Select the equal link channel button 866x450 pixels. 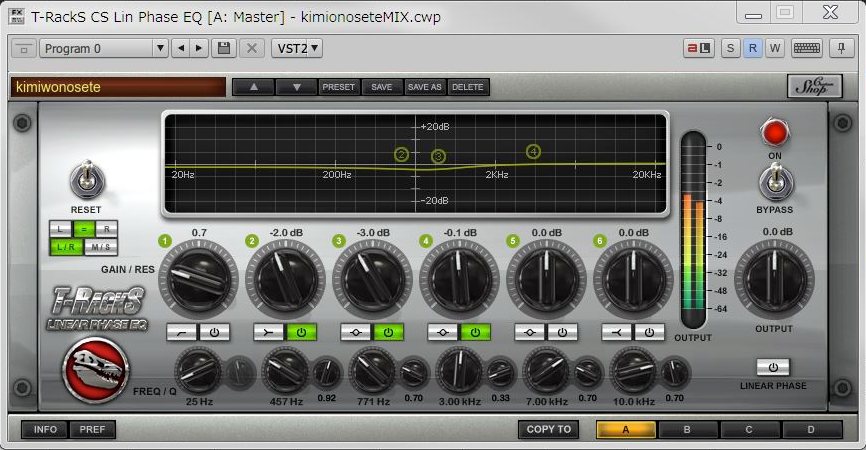pyautogui.click(x=83, y=229)
